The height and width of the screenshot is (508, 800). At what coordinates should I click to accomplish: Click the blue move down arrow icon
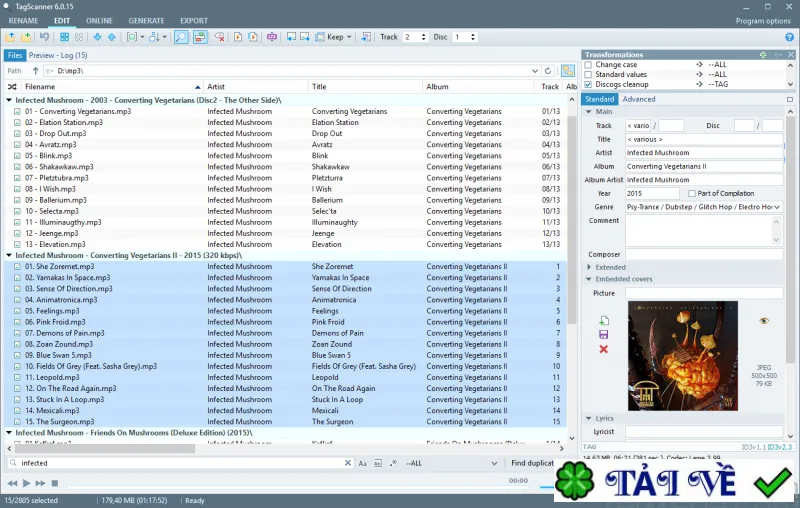(97, 37)
